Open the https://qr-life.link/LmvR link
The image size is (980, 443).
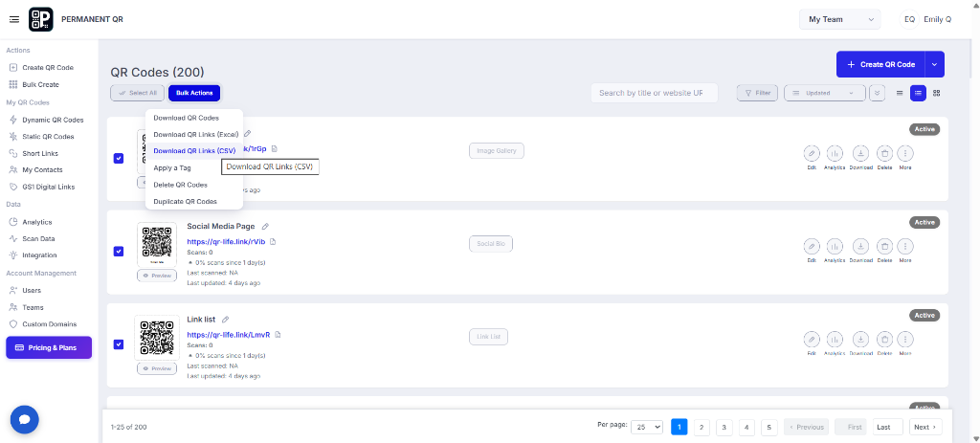229,334
